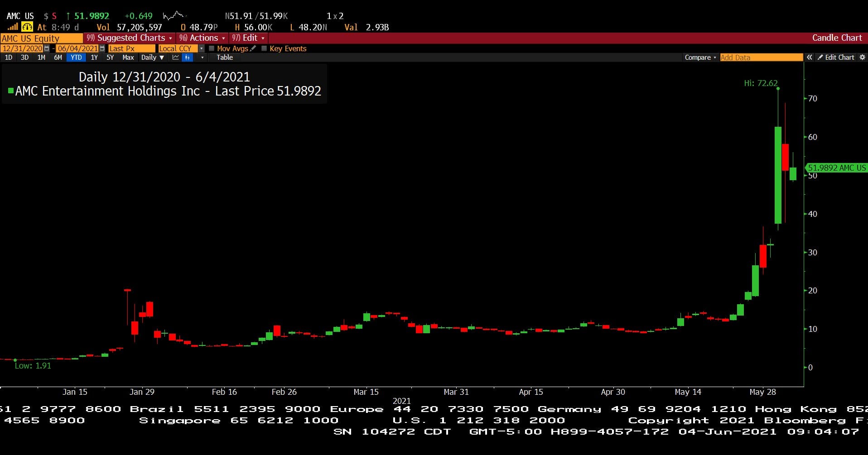868x455 pixels.
Task: Click the Last Px field
Action: (x=131, y=48)
